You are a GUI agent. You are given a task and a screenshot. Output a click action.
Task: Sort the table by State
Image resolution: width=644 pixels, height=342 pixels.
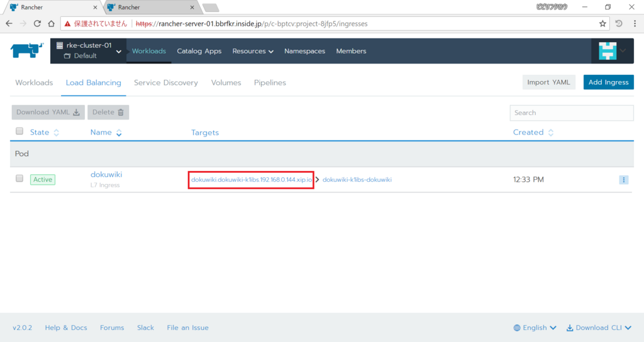coord(45,132)
